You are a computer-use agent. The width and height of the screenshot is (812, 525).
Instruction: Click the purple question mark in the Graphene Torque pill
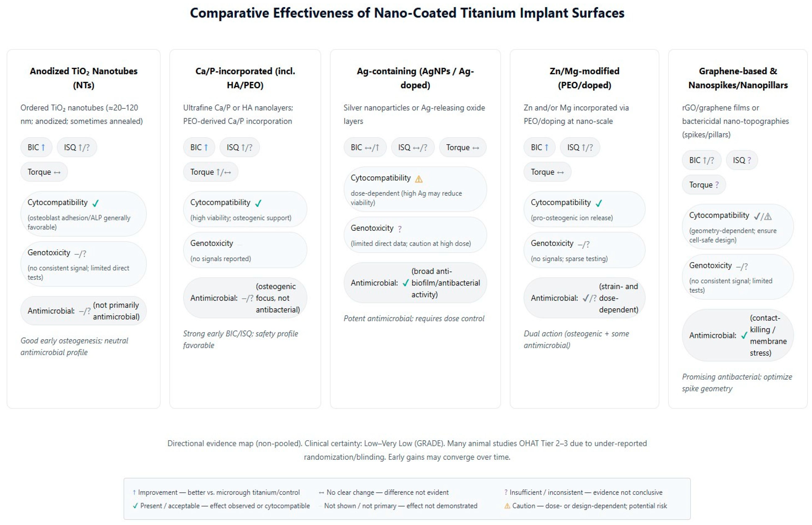pyautogui.click(x=717, y=185)
